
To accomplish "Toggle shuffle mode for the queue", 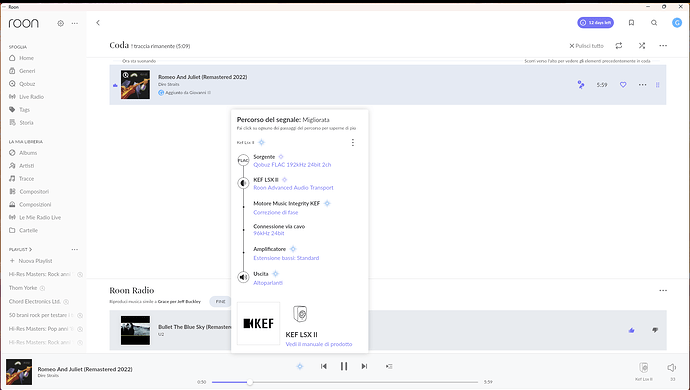I will [x=642, y=46].
